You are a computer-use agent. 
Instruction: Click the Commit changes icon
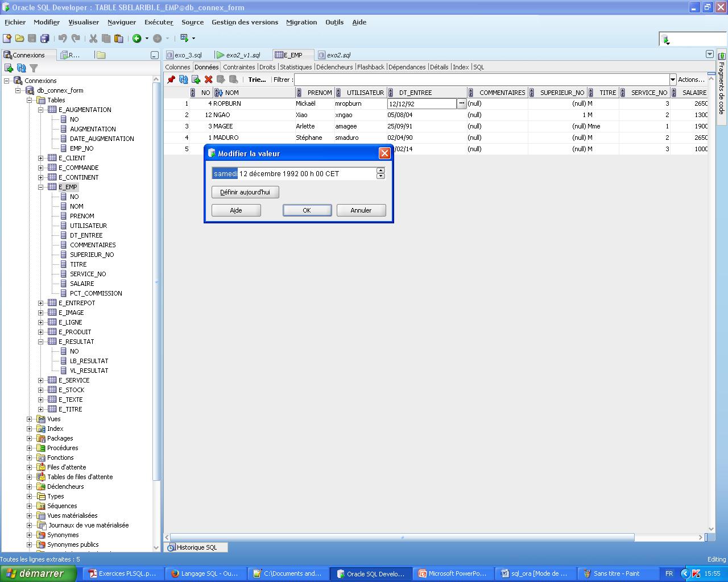coord(221,80)
